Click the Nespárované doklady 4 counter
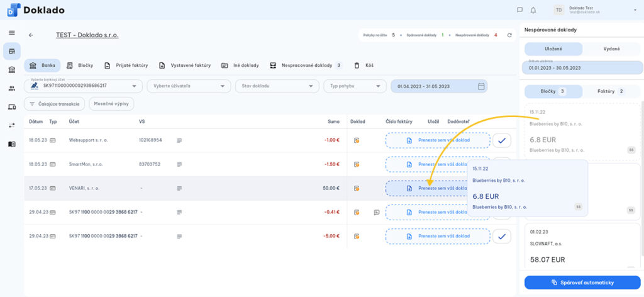The height and width of the screenshot is (297, 644). point(476,35)
